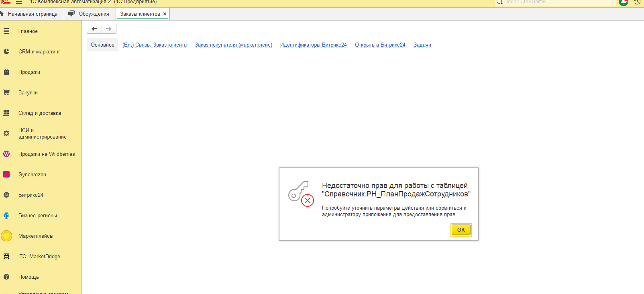The image size is (644, 294).
Task: Go to the Продажи section
Action: 29,72
